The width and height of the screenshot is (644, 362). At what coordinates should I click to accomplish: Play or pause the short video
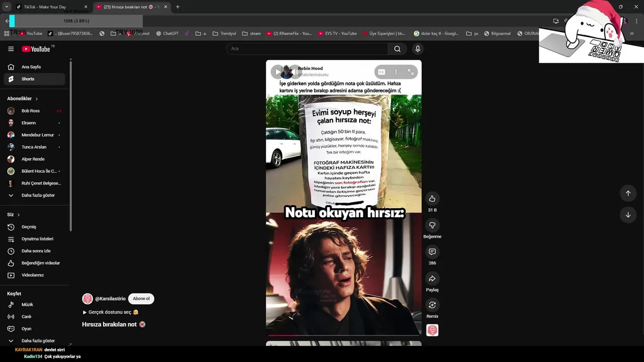tap(278, 72)
